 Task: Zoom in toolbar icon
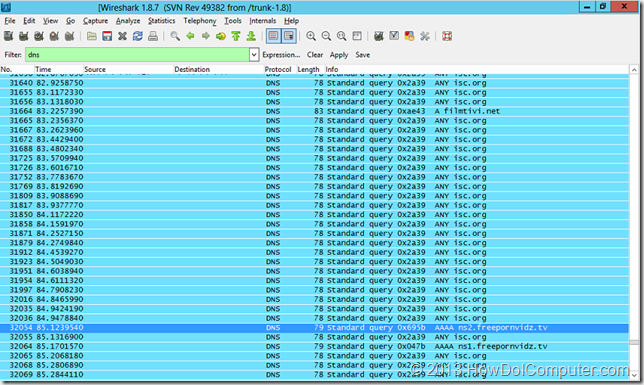coord(311,36)
